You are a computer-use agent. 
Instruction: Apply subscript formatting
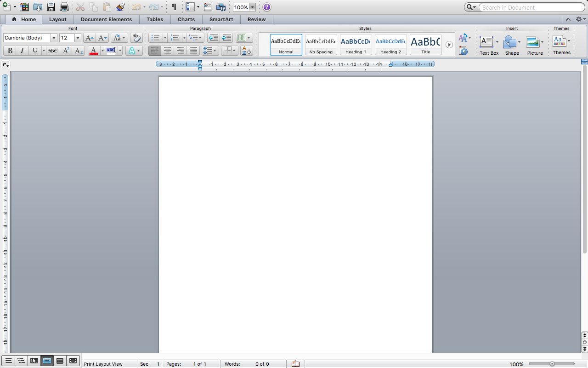(x=79, y=51)
